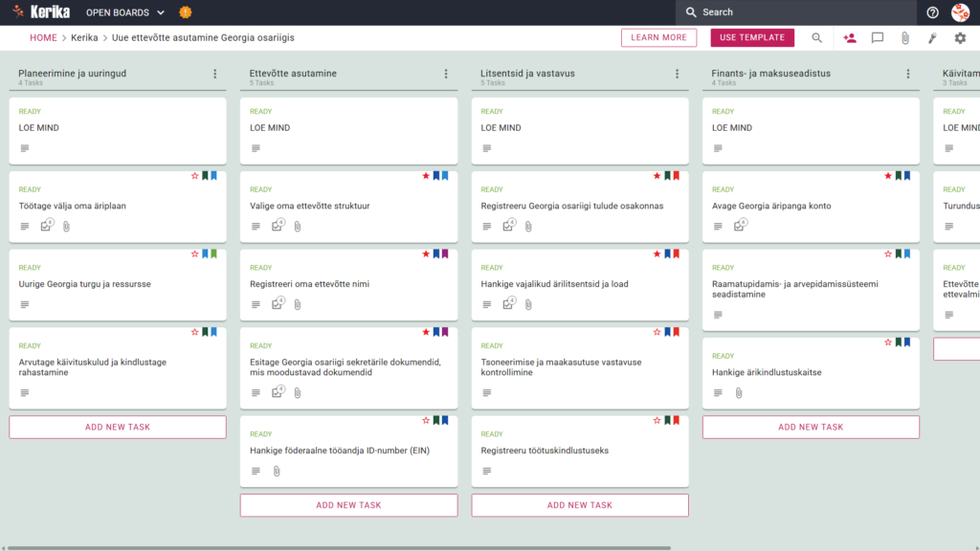
Task: Open the user profile avatar
Action: click(960, 11)
